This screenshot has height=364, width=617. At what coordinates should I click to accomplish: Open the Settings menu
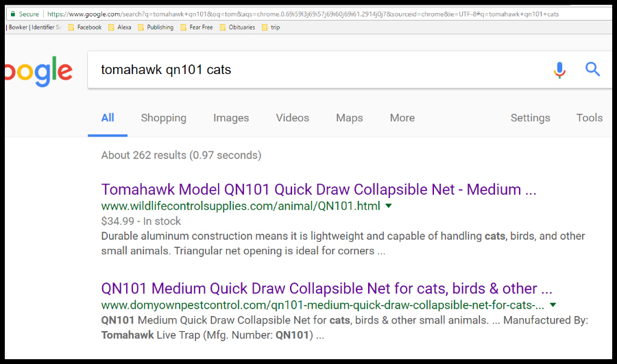click(x=530, y=118)
